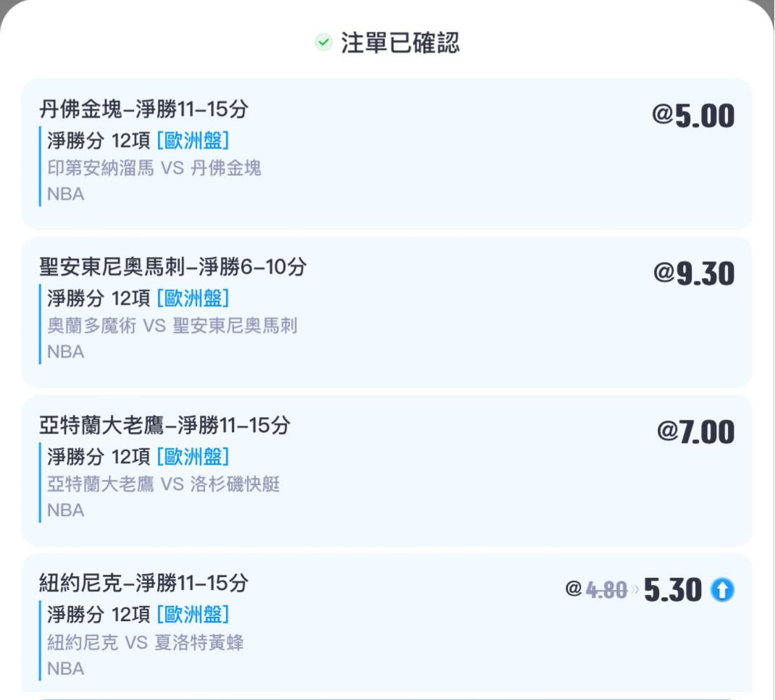Open the [歐洲盤] link in the 亞特蘭大老鷹 bet

pos(193,456)
